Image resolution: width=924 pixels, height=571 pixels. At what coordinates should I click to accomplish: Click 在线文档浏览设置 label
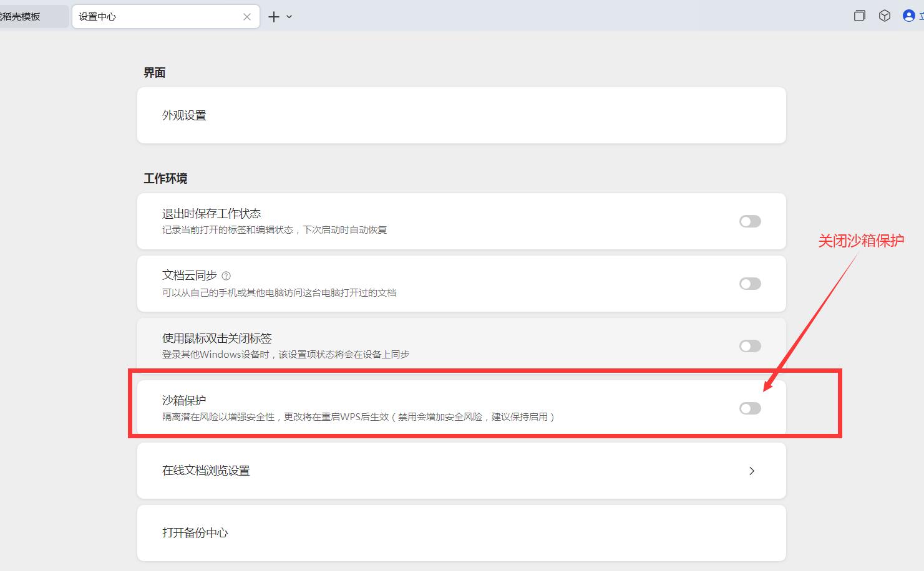(x=206, y=471)
